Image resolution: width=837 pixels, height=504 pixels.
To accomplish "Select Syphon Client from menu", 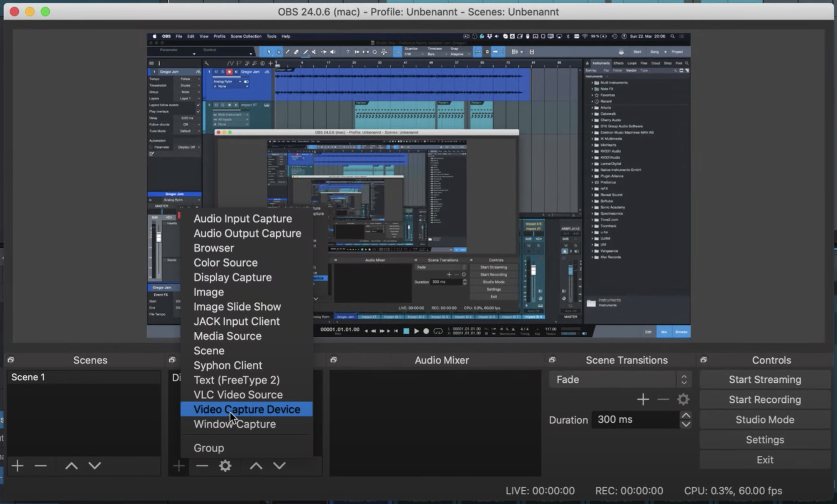I will 247,365.
